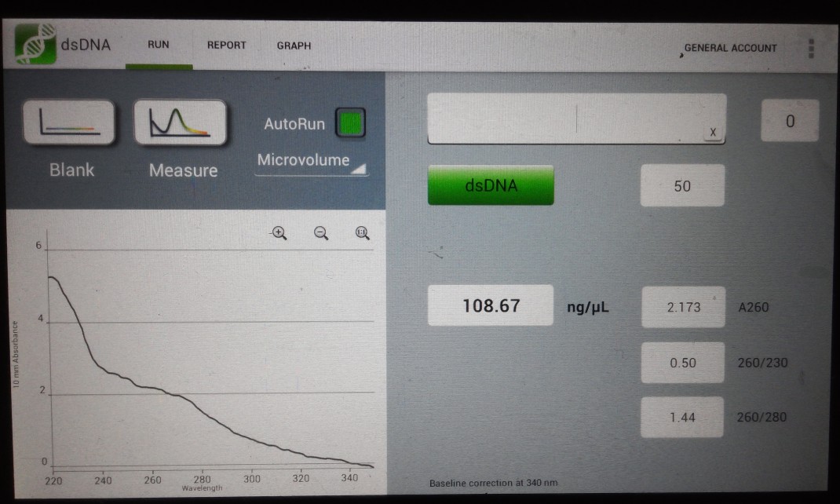840x504 pixels.
Task: Tap the conversion factor field showing 50
Action: pyautogui.click(x=681, y=187)
